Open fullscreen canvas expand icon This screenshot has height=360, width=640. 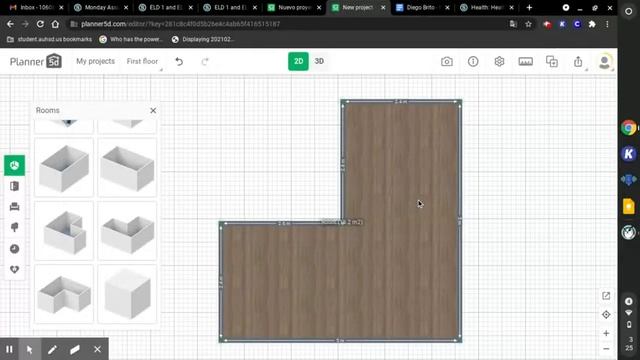tap(606, 296)
